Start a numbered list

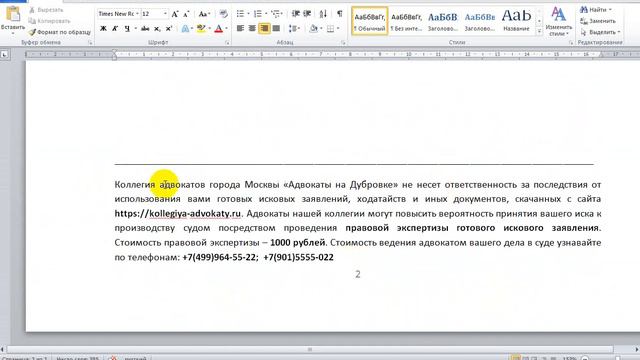click(x=258, y=14)
